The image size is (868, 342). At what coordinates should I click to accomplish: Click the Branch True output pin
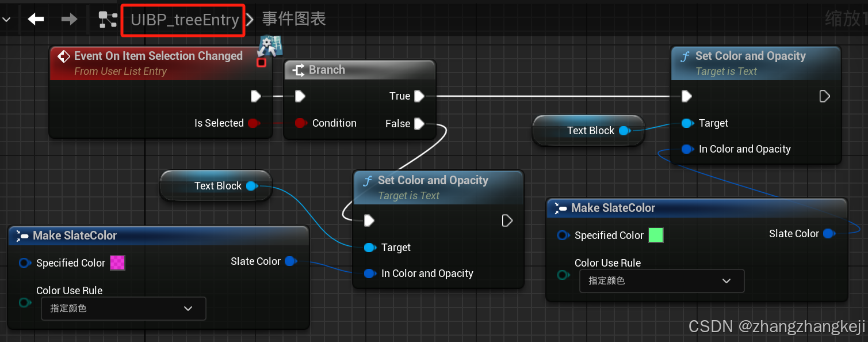[419, 96]
